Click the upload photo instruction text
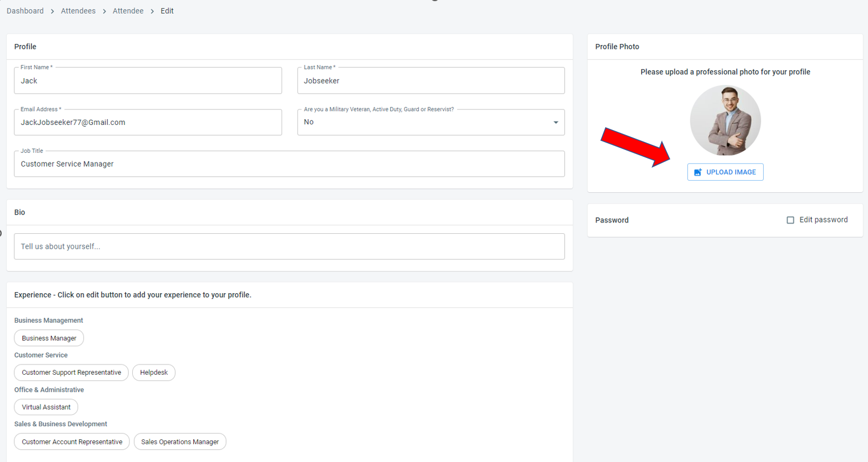The width and height of the screenshot is (868, 462). [725, 72]
